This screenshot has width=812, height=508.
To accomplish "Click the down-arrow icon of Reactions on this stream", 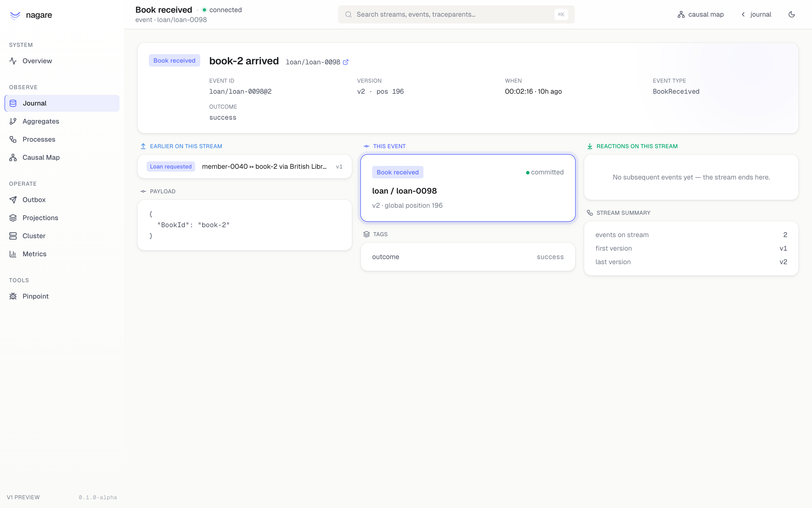I will tap(590, 146).
